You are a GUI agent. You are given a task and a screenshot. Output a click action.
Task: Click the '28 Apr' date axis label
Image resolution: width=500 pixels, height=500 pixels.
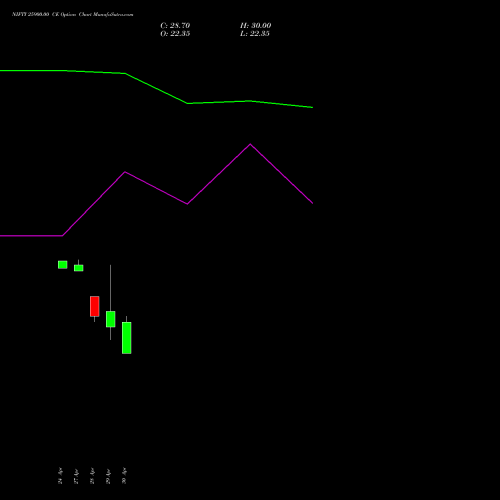[x=92, y=475]
